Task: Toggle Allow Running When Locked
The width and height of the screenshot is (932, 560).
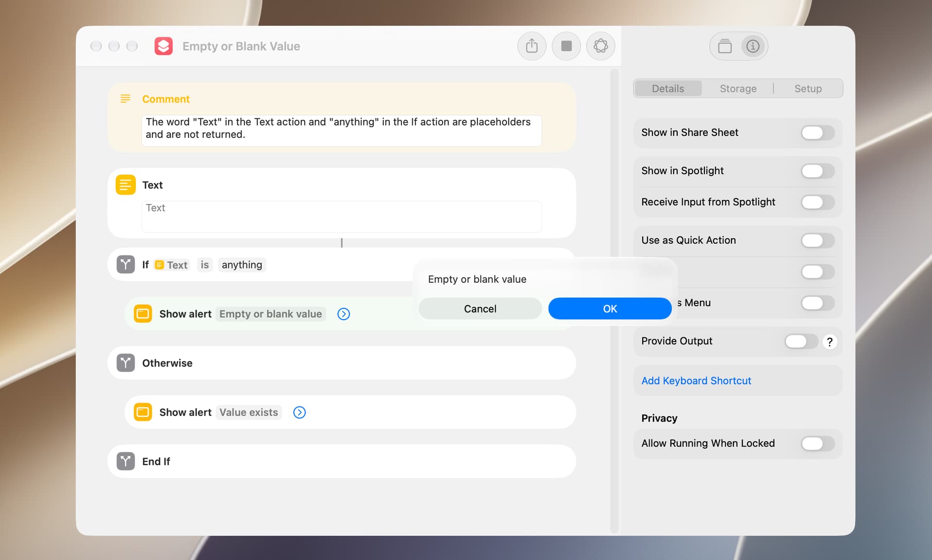Action: click(818, 443)
